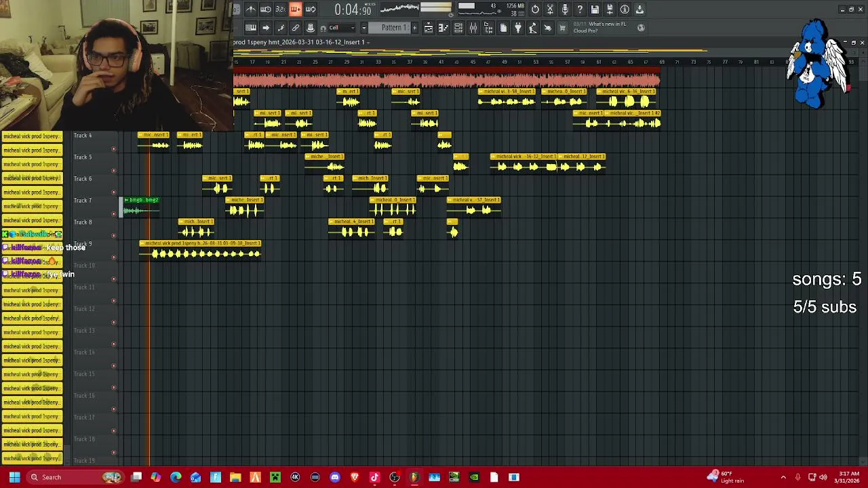The height and width of the screenshot is (488, 868).
Task: Select the long micheal vick clip on Track 9
Action: [x=200, y=249]
